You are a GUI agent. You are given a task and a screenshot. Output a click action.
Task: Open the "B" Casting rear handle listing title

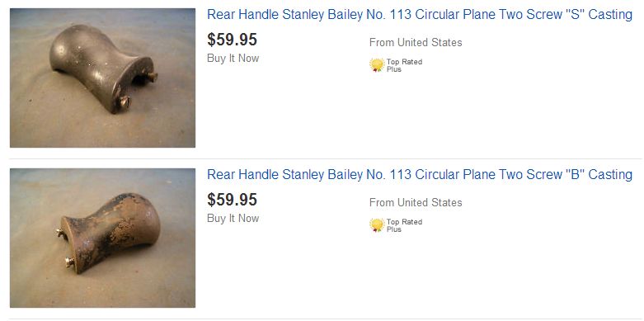(x=420, y=175)
